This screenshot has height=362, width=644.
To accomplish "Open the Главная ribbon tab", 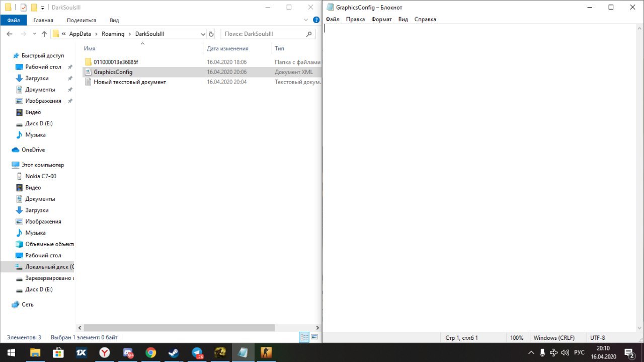I will point(43,20).
